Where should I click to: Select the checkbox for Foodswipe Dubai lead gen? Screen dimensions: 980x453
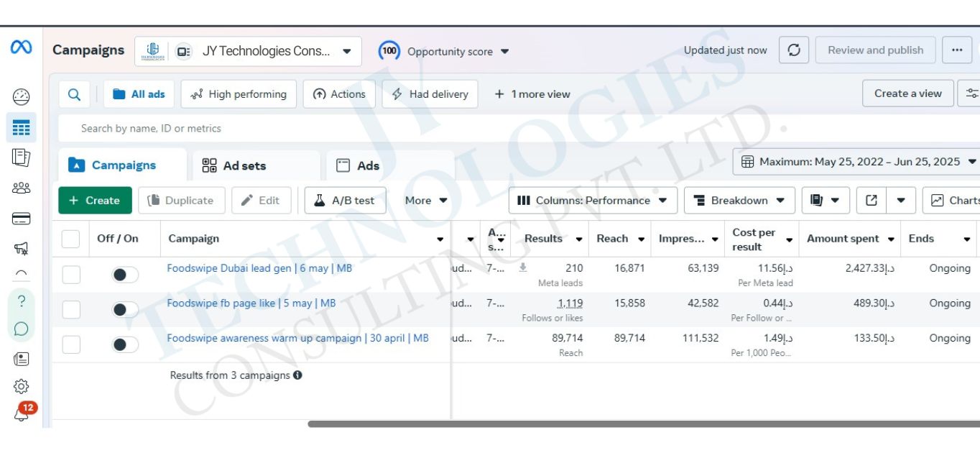(x=71, y=275)
